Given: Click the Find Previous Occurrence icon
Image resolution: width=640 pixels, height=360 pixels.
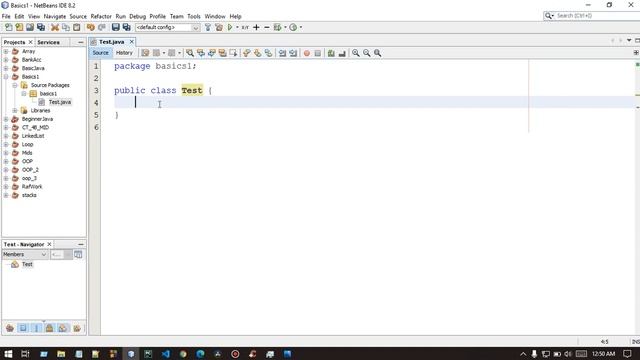Looking at the screenshot, I should click(201, 53).
